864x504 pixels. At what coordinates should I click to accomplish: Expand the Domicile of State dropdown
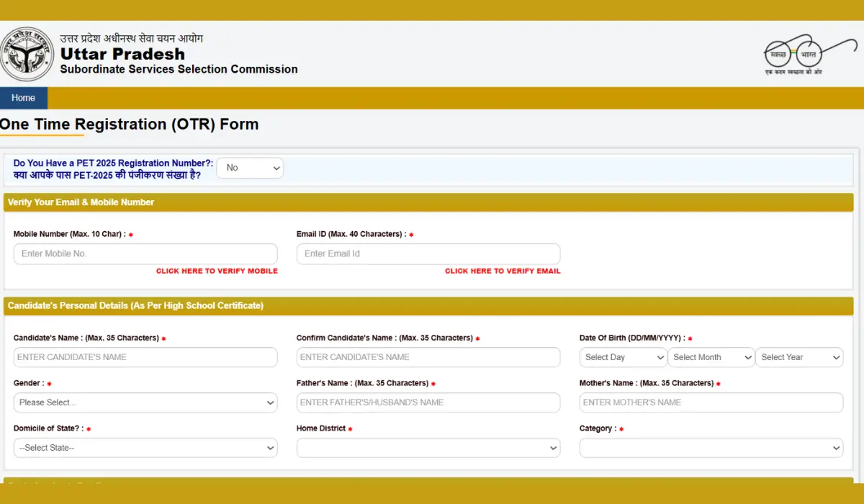click(145, 448)
